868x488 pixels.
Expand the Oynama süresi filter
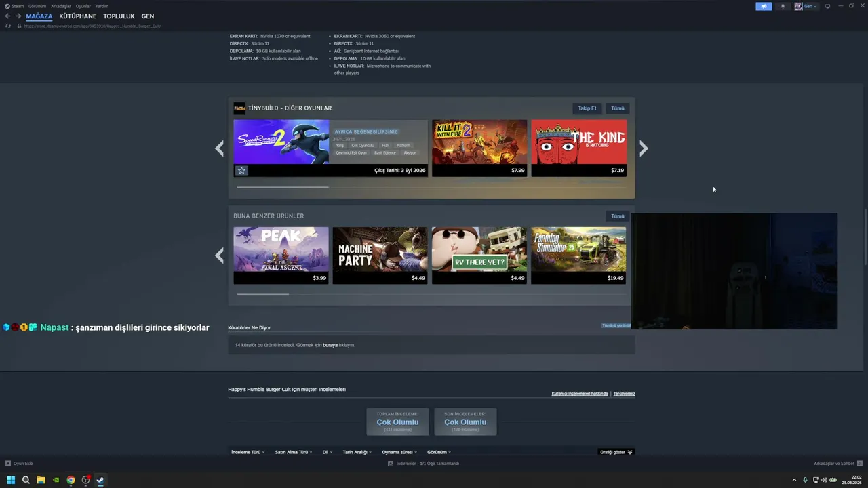[399, 452]
